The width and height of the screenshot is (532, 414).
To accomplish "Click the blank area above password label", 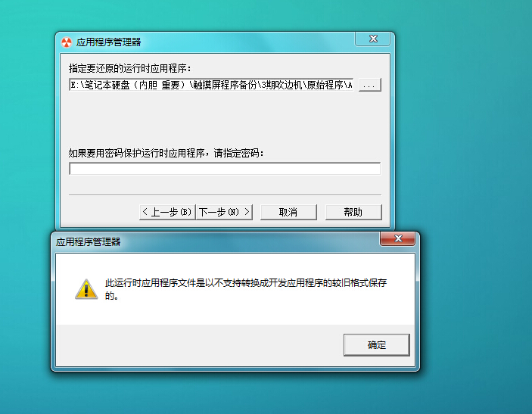I will tap(225, 119).
